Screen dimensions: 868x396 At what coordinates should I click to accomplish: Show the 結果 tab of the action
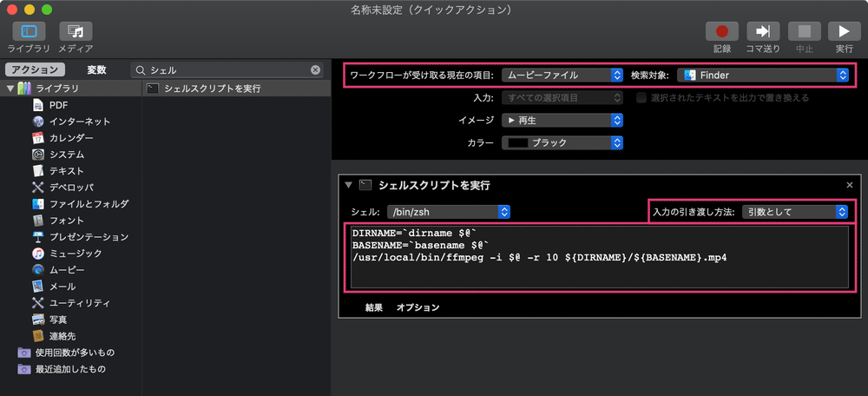pos(373,307)
